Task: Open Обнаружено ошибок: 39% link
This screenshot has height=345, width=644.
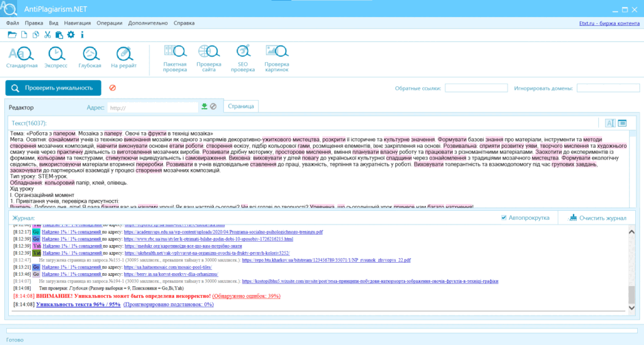Action: (x=247, y=296)
